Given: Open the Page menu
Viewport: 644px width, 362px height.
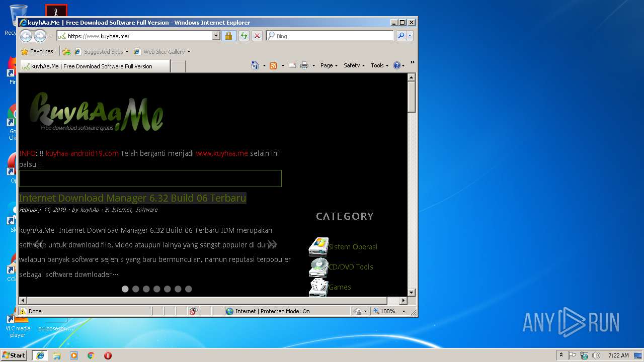Looking at the screenshot, I should tap(329, 65).
